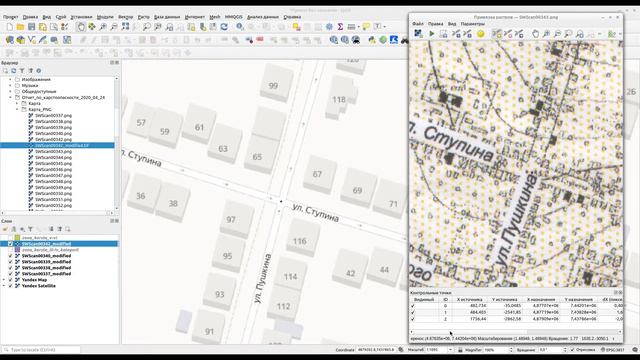Load GCP points in Georeferencer

point(456,34)
